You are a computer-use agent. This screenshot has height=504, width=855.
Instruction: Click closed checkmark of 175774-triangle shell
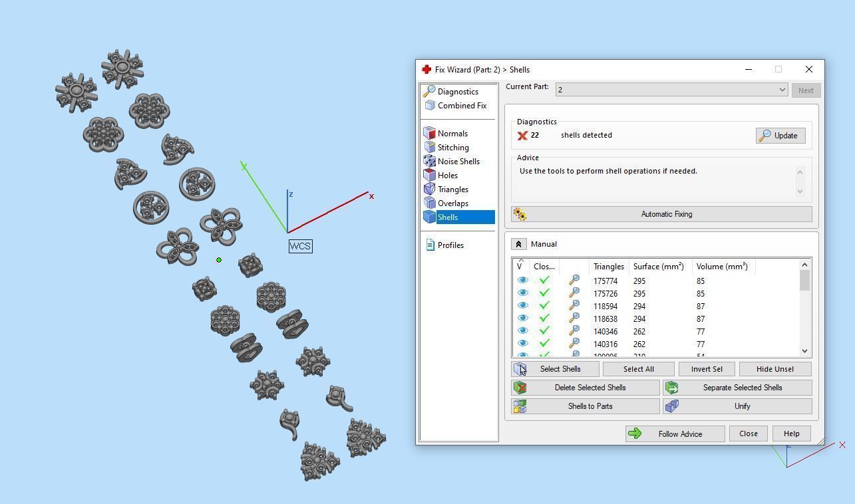pyautogui.click(x=544, y=281)
